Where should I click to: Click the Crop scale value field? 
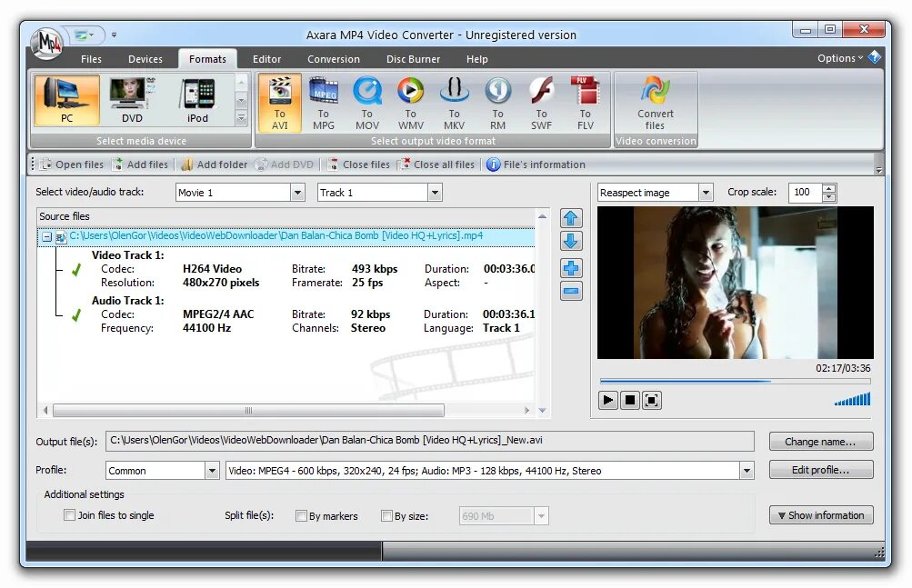tap(806, 193)
